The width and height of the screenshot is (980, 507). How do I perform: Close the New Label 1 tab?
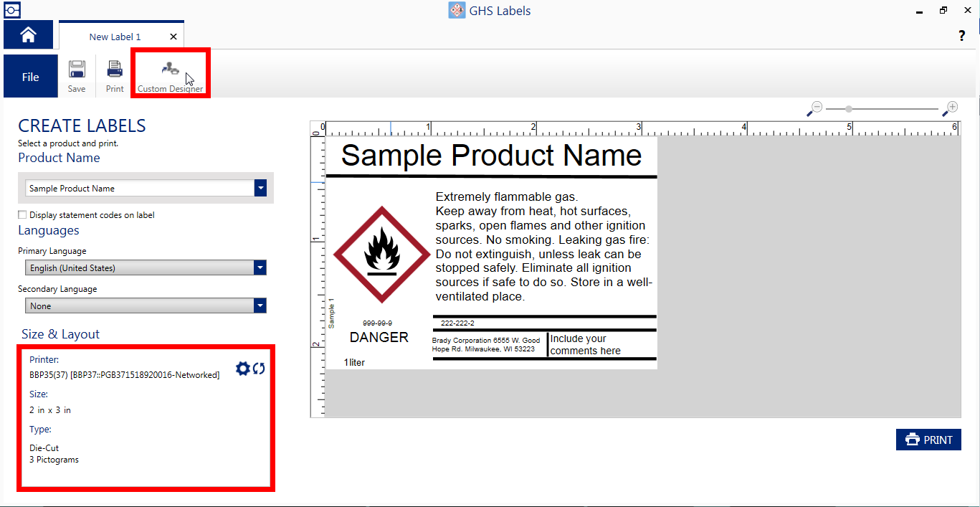(x=173, y=37)
